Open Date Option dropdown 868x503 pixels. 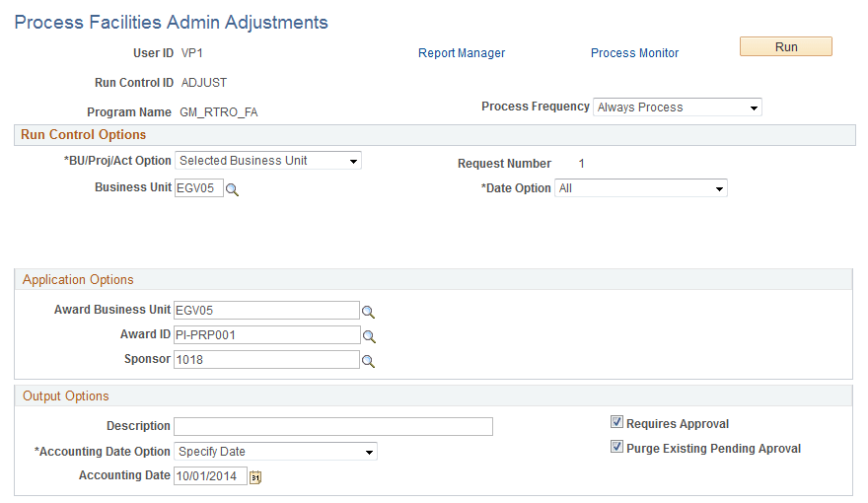pyautogui.click(x=641, y=188)
